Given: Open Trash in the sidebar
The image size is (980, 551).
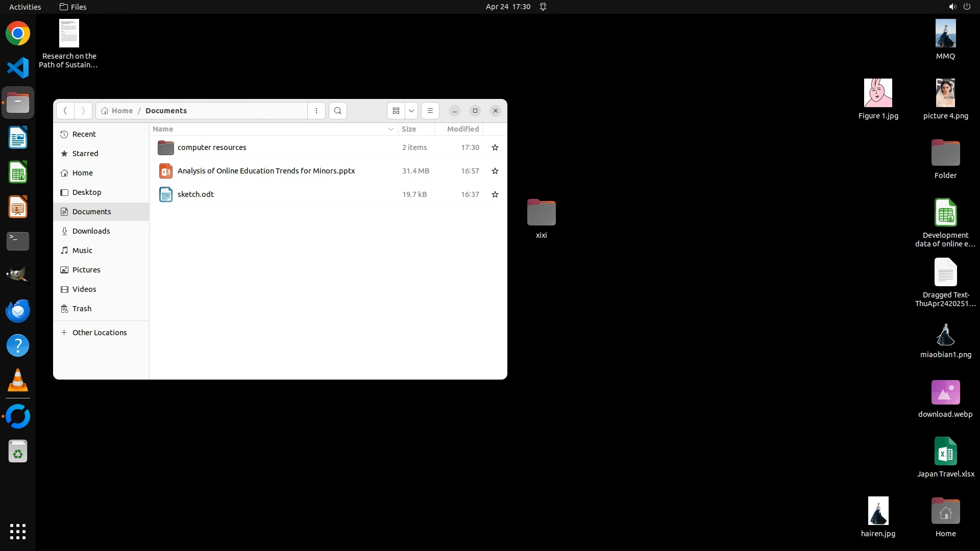Looking at the screenshot, I should coord(82,309).
